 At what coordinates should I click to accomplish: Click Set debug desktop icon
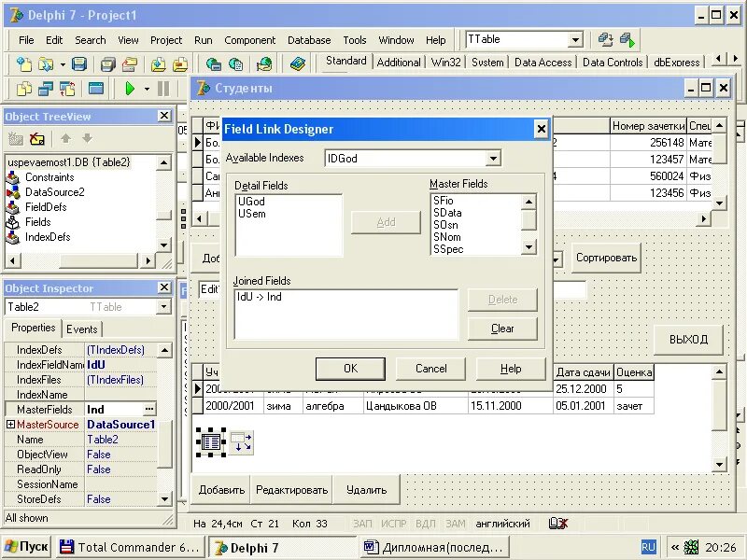pos(627,39)
